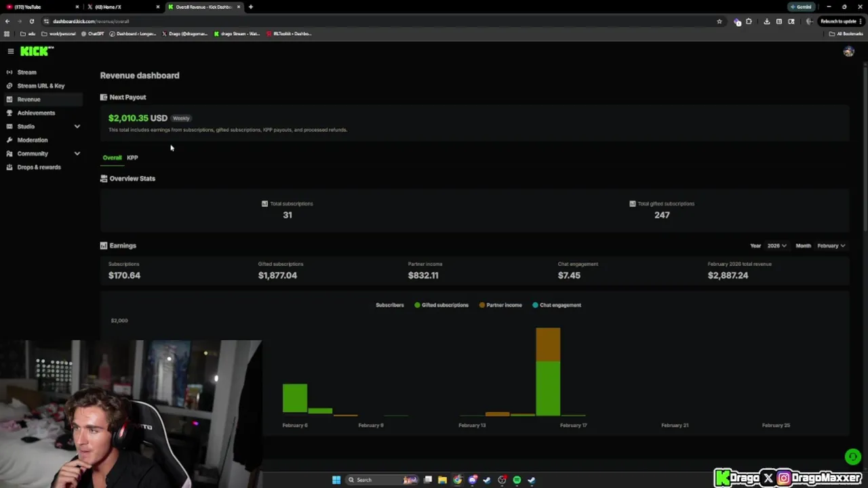The height and width of the screenshot is (488, 868).
Task: Click the Total subscriptions value 31
Action: [288, 215]
